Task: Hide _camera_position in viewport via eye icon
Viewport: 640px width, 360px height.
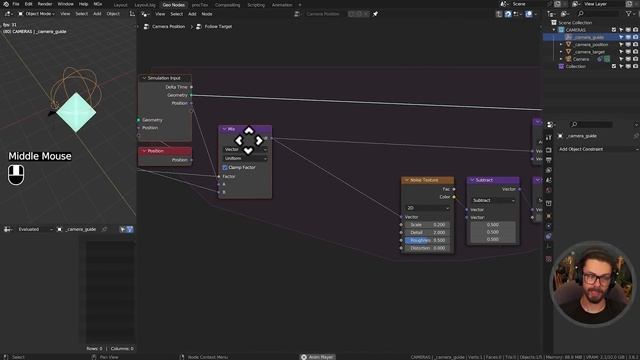Action: [x=628, y=44]
